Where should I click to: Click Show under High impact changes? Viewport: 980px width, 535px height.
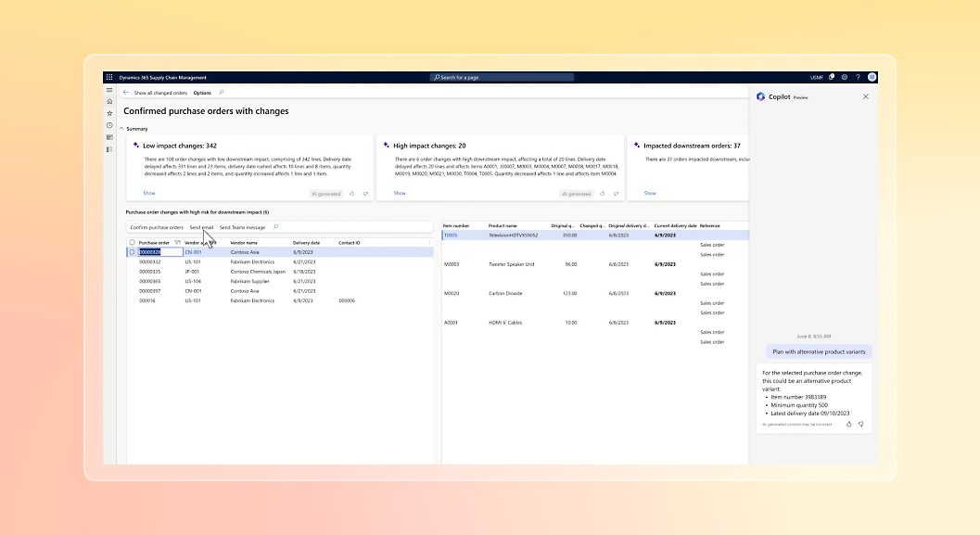[x=399, y=193]
